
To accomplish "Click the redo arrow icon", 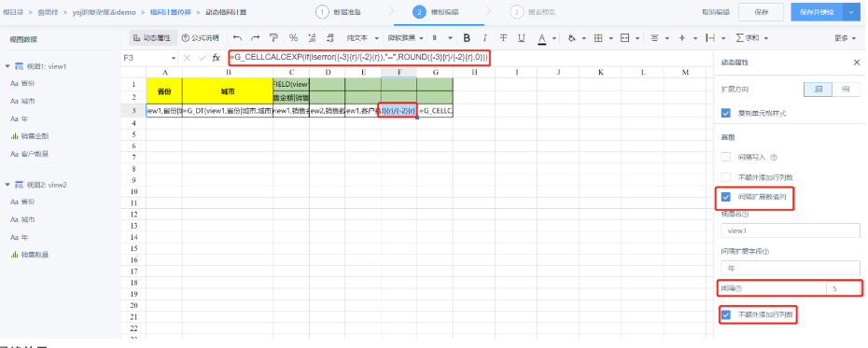I will [x=255, y=37].
